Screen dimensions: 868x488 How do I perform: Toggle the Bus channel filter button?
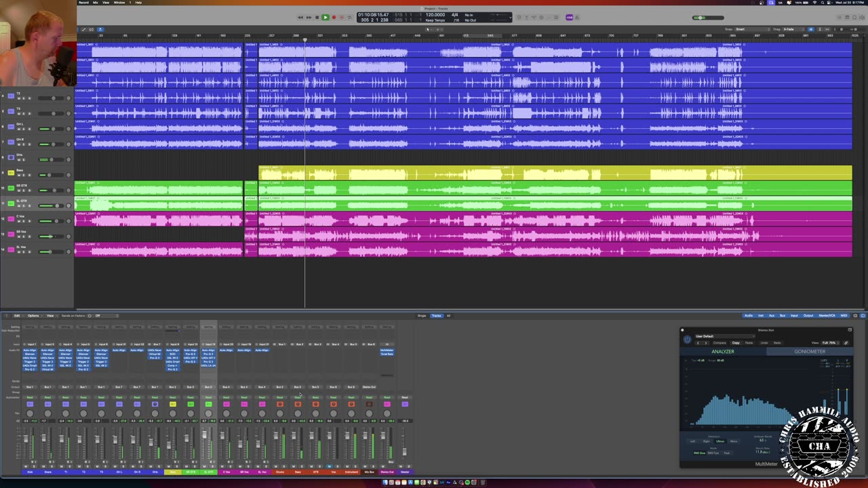(x=783, y=316)
